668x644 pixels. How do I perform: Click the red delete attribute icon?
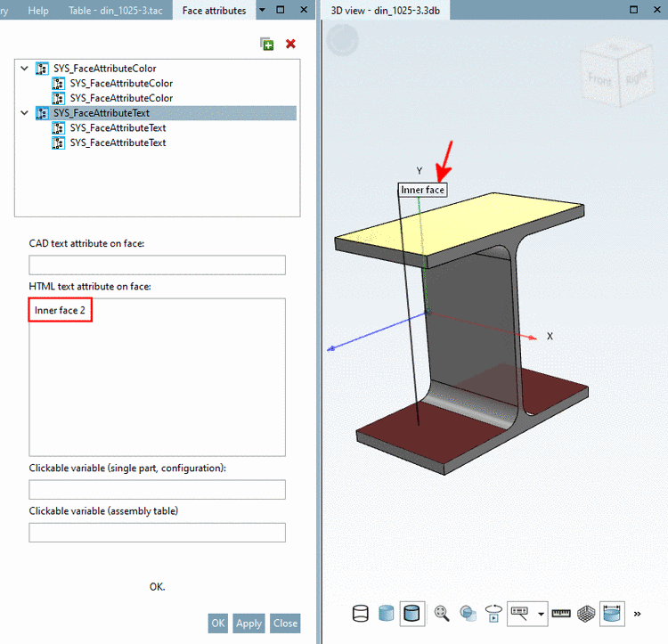pos(290,44)
